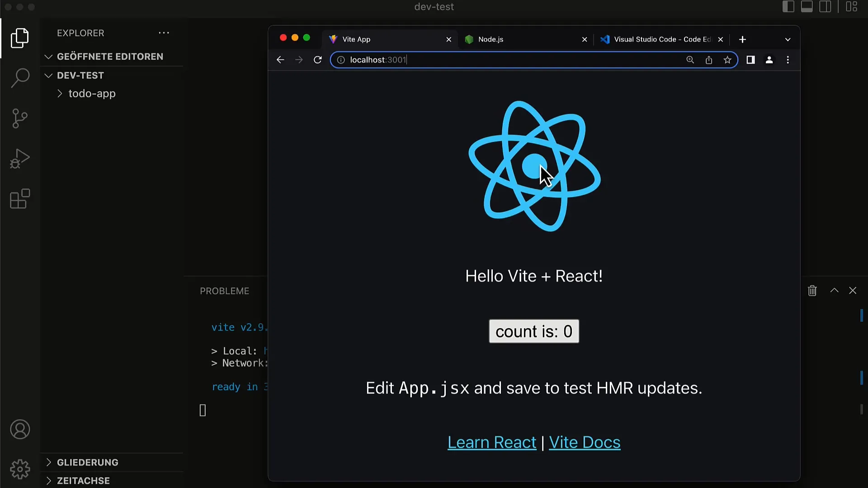Toggle primary sidebar layout icon in title bar
Image resolution: width=868 pixels, height=488 pixels.
coord(788,7)
